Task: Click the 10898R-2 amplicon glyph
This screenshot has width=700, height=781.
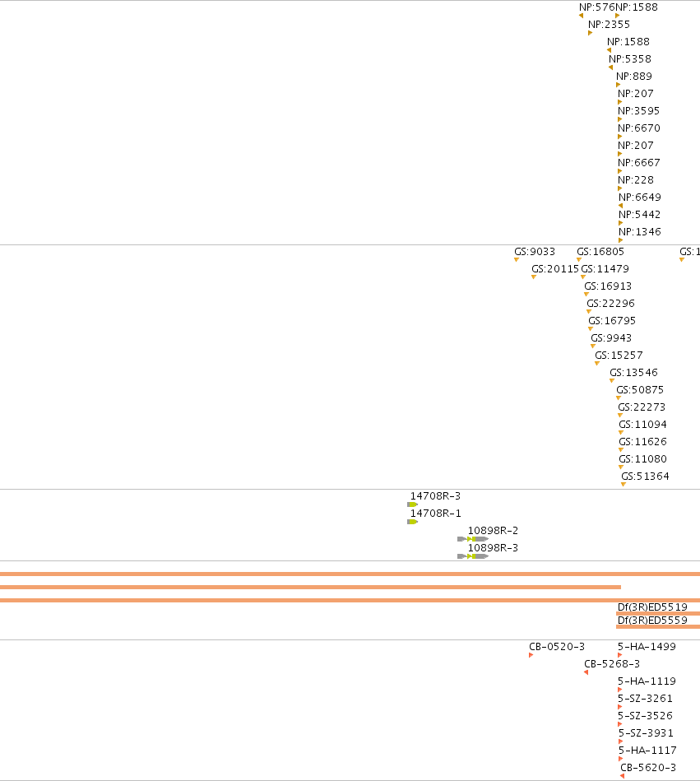Action: [x=473, y=539]
